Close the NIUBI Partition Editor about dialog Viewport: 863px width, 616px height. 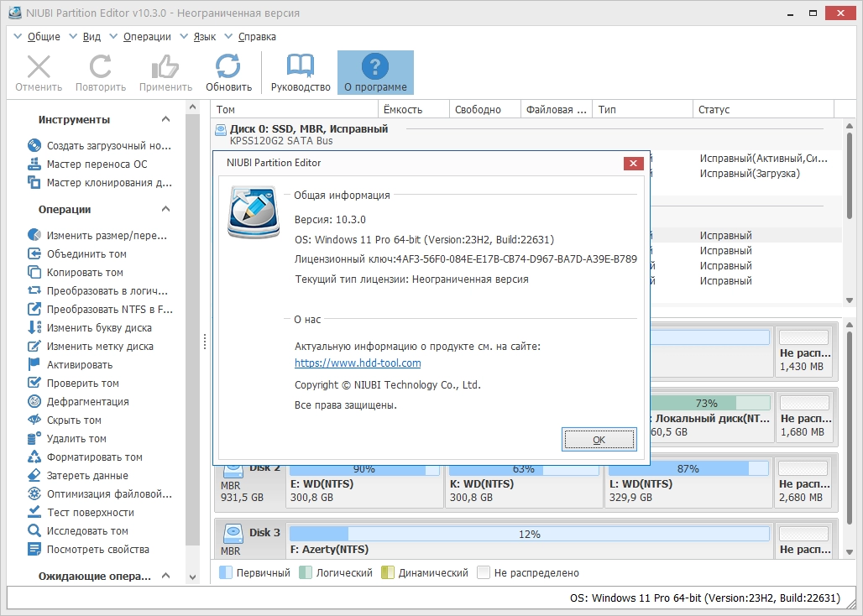click(x=633, y=163)
